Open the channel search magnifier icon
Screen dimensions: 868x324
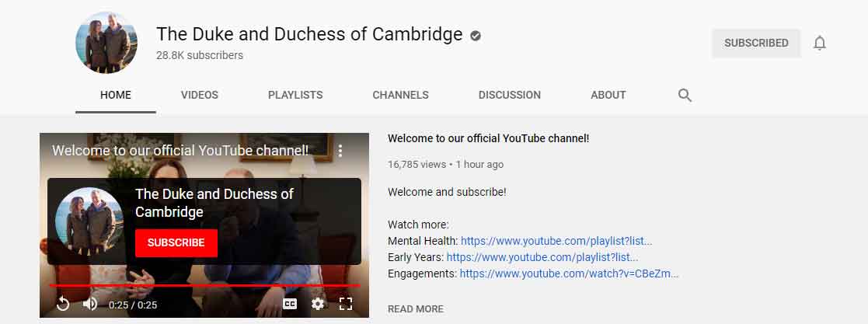click(x=685, y=96)
